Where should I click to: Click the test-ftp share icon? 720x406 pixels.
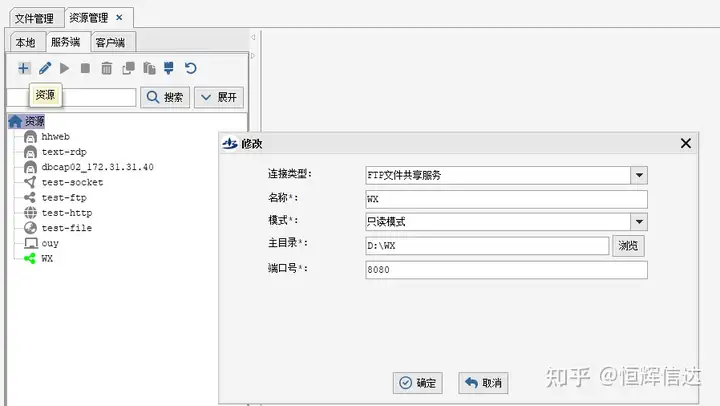click(30, 197)
